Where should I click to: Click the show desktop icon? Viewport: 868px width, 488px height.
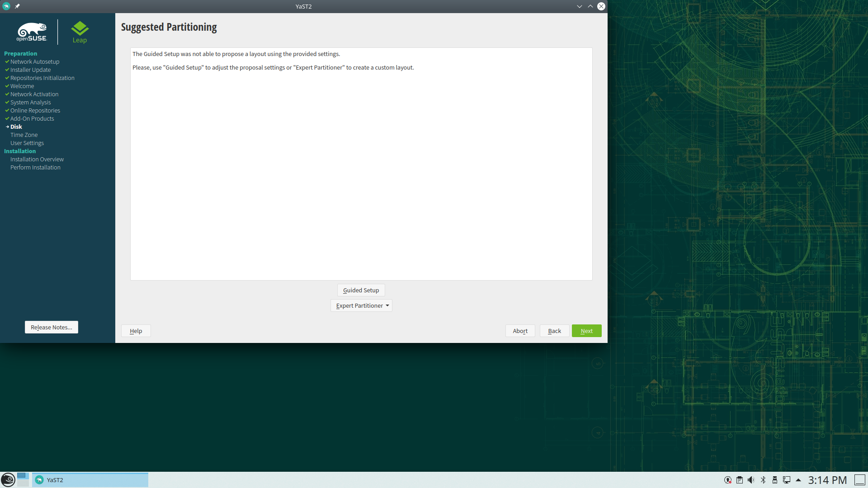click(x=860, y=480)
